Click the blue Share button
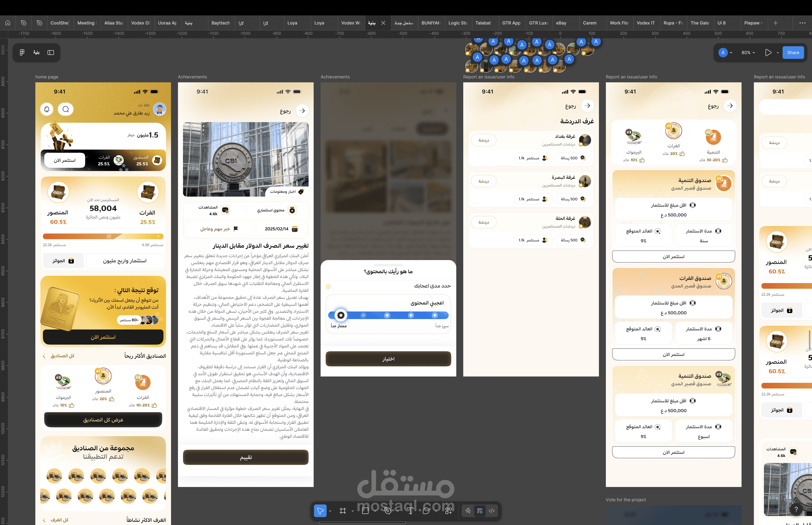Image resolution: width=812 pixels, height=525 pixels. (x=793, y=53)
